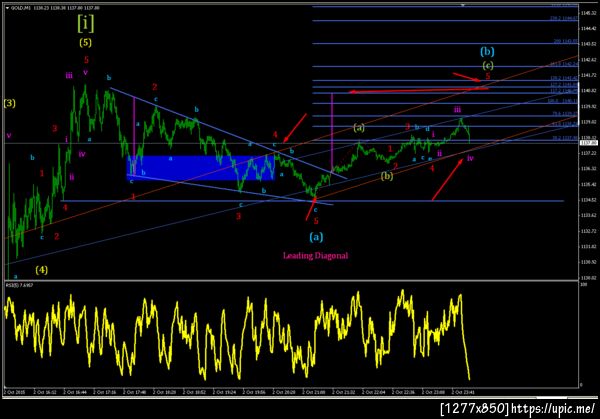The image size is (600, 419).
Task: Click the 1137.22 price axis value
Action: pos(589,153)
